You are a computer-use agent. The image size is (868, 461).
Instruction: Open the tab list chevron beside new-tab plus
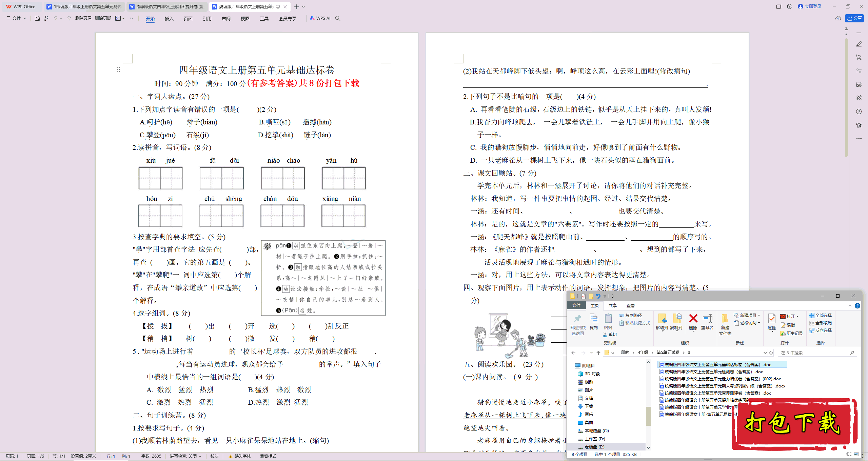click(x=304, y=7)
